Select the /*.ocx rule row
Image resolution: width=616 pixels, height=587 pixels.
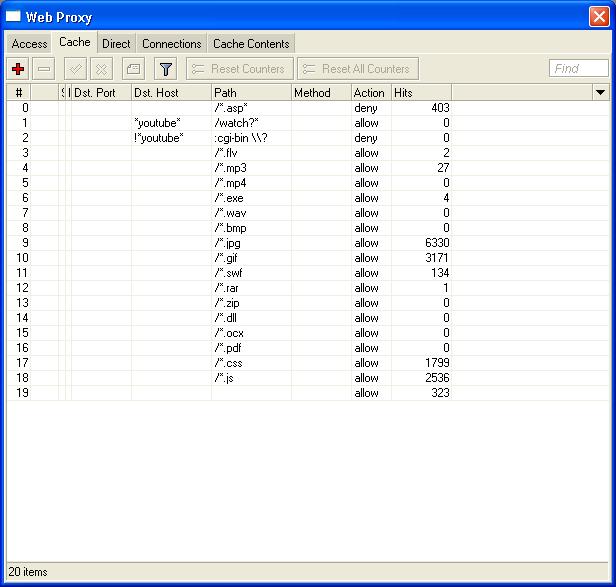308,333
